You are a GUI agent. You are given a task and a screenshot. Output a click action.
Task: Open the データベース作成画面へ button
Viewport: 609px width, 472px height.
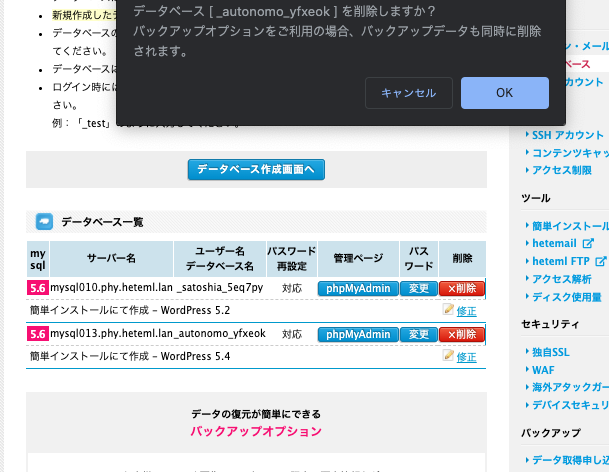pos(256,170)
